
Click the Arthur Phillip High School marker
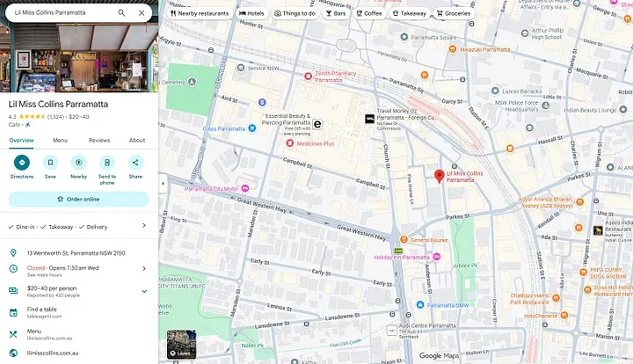point(525,33)
